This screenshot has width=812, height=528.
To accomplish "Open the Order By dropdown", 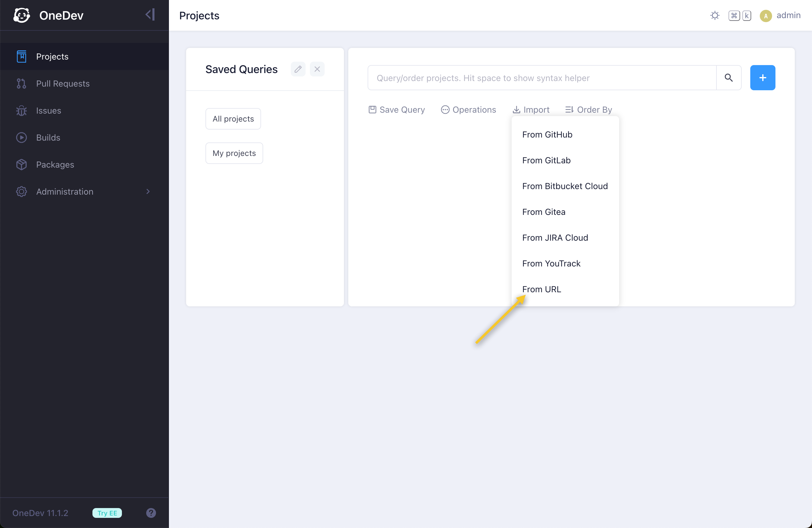I will 588,110.
